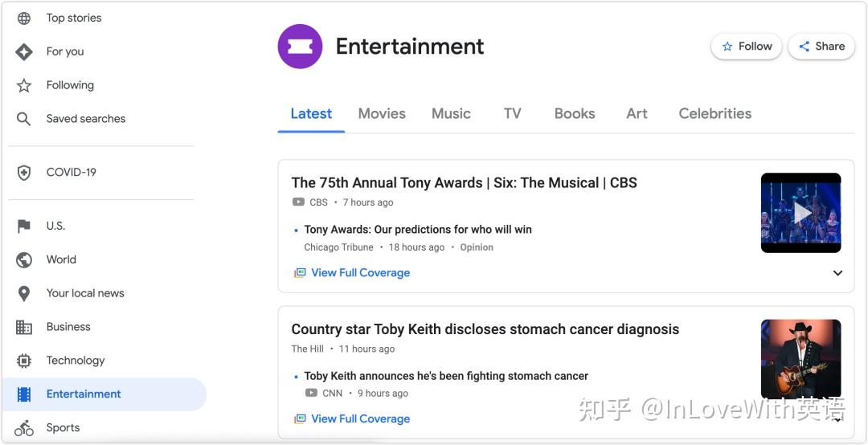Click the location pin for Your local news
The width and height of the screenshot is (868, 445).
[24, 293]
